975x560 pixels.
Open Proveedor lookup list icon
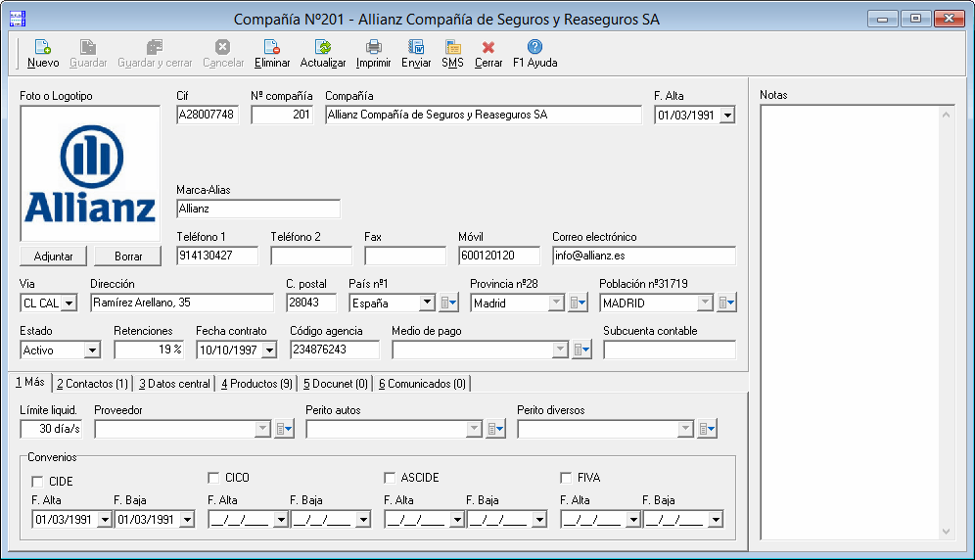[284, 429]
